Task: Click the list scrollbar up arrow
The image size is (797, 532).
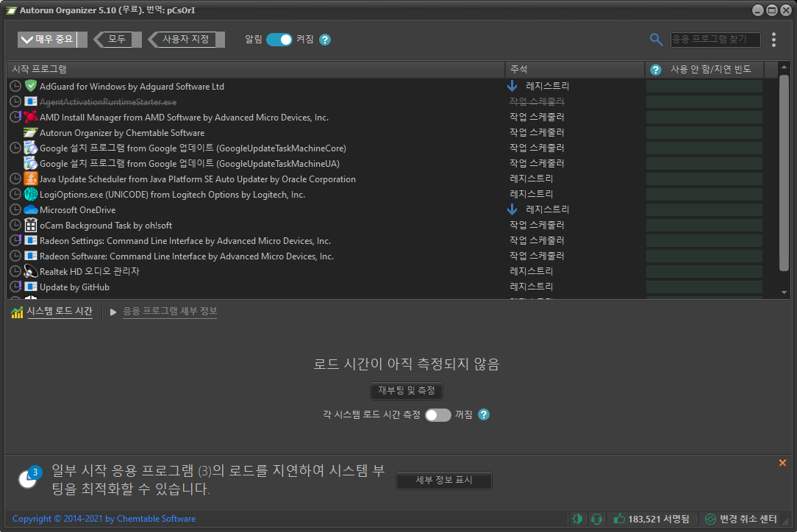Action: click(785, 67)
